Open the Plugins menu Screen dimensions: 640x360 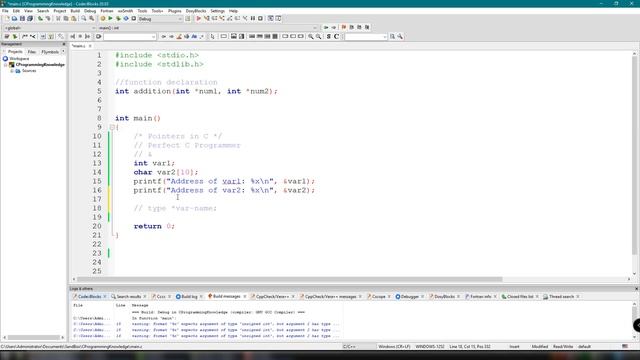pos(174,11)
